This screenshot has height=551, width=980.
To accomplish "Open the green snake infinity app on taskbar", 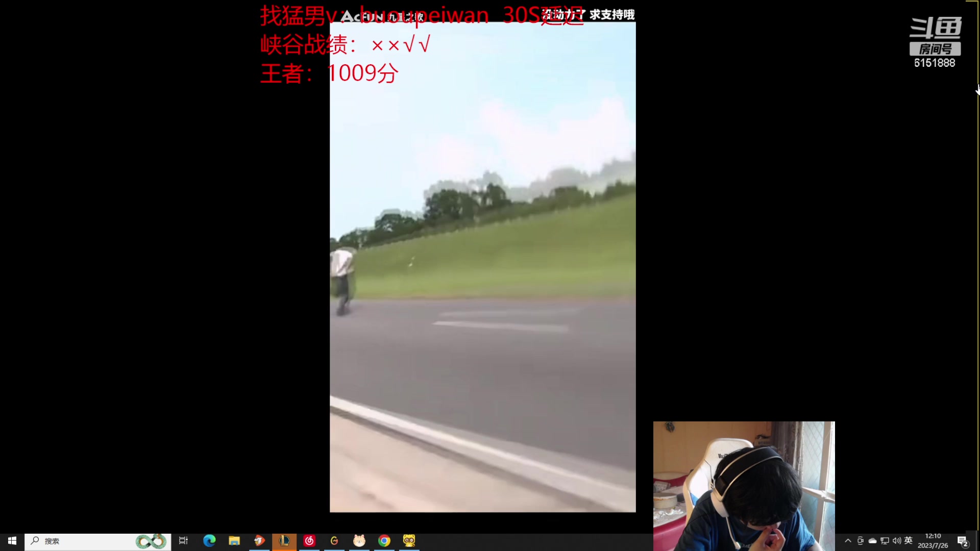I will 152,541.
